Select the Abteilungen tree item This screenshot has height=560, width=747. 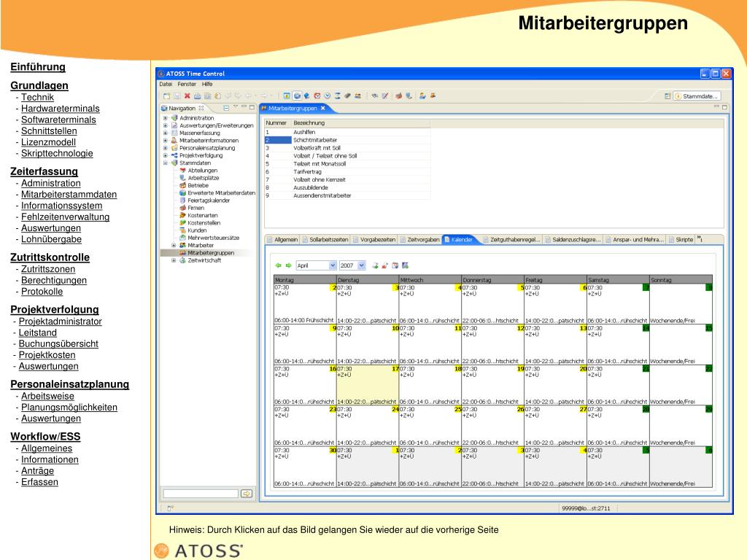[x=202, y=171]
